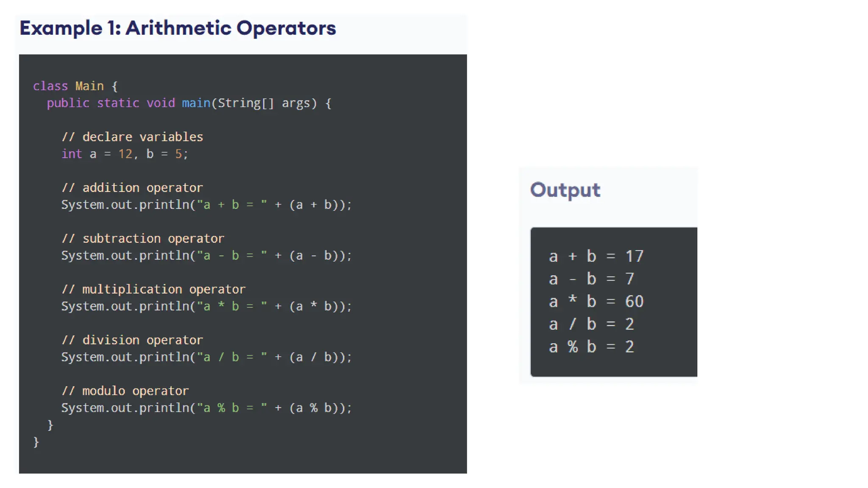Click output line 'a % b = 2'
The width and height of the screenshot is (868, 488).
coord(591,347)
